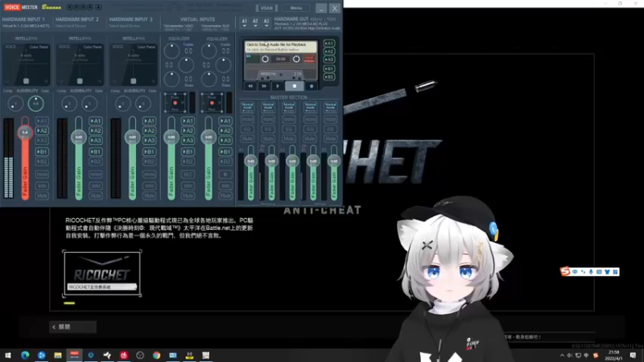Screen dimensions: 644x362
Task: Mute the A1 master bus
Action: pyautogui.click(x=247, y=138)
